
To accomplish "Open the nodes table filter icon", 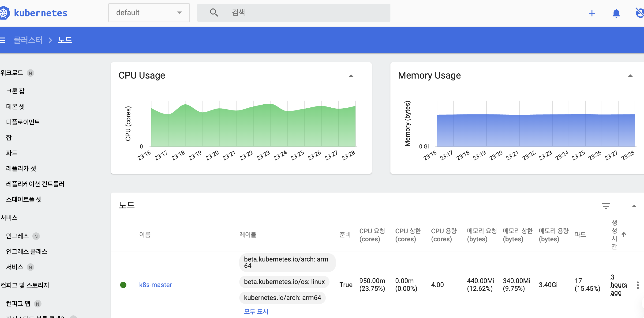I will 606,206.
